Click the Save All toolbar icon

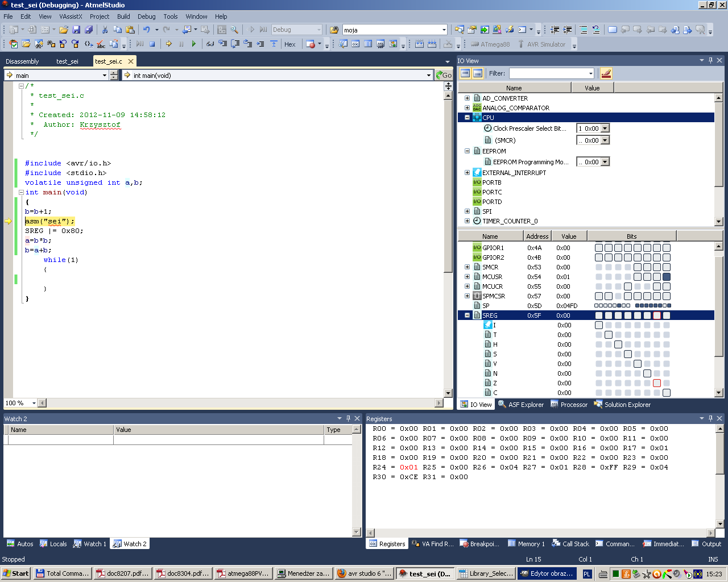[89, 30]
